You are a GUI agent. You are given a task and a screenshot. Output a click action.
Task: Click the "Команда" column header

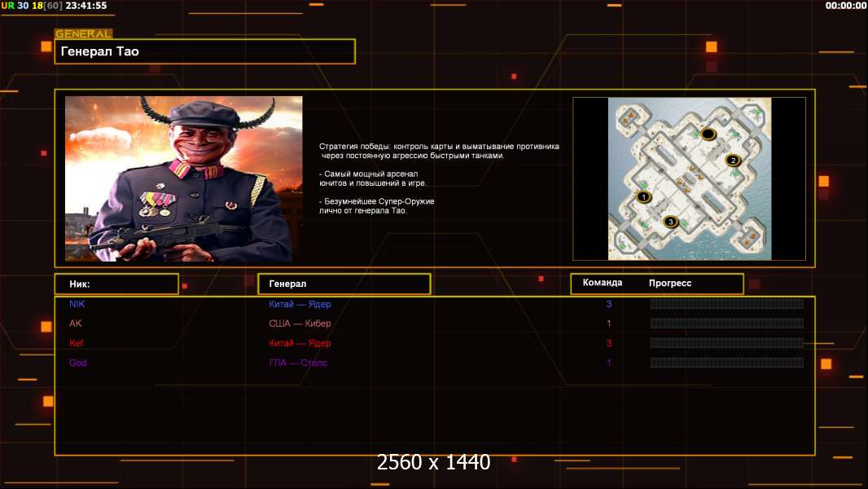(603, 283)
